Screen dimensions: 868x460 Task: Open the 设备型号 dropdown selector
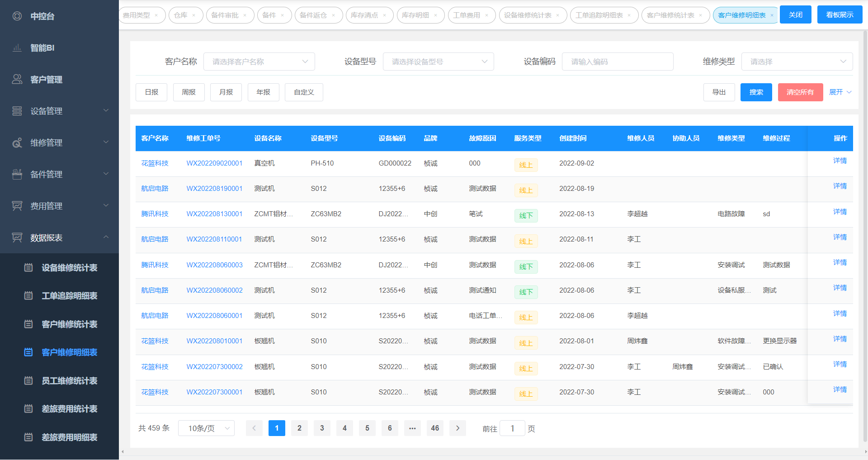coord(438,62)
